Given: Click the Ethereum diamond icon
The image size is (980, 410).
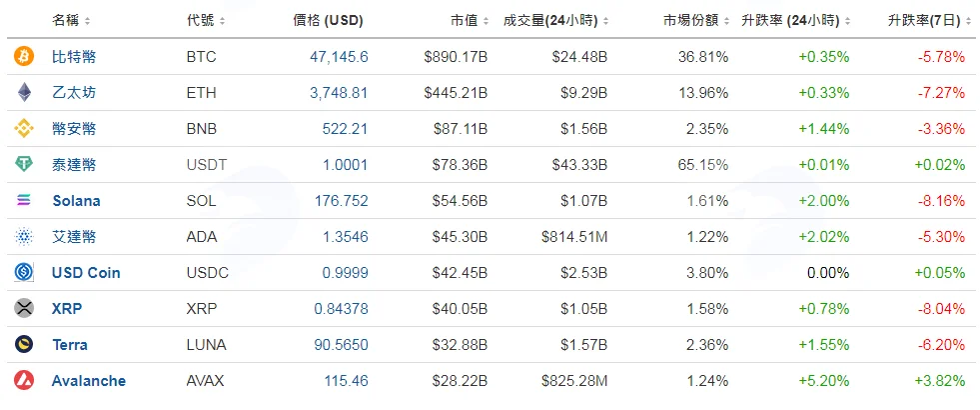Looking at the screenshot, I should coord(24,93).
